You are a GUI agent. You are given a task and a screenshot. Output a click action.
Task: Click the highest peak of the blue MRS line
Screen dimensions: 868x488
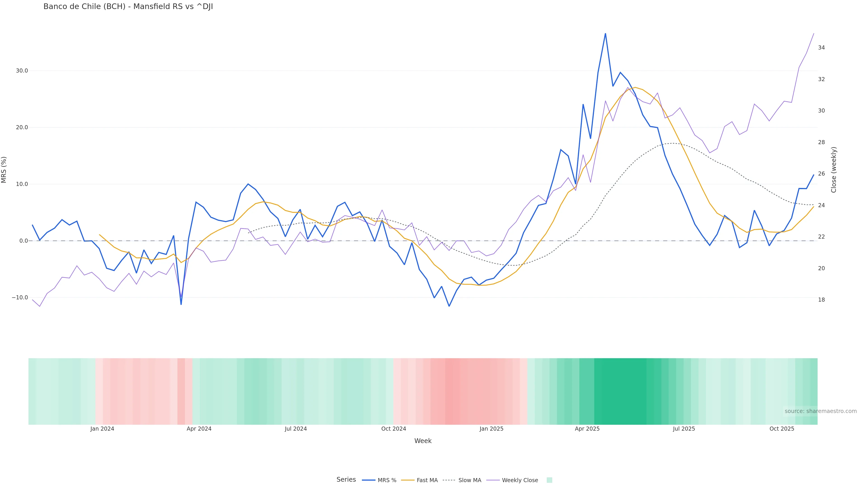[605, 34]
